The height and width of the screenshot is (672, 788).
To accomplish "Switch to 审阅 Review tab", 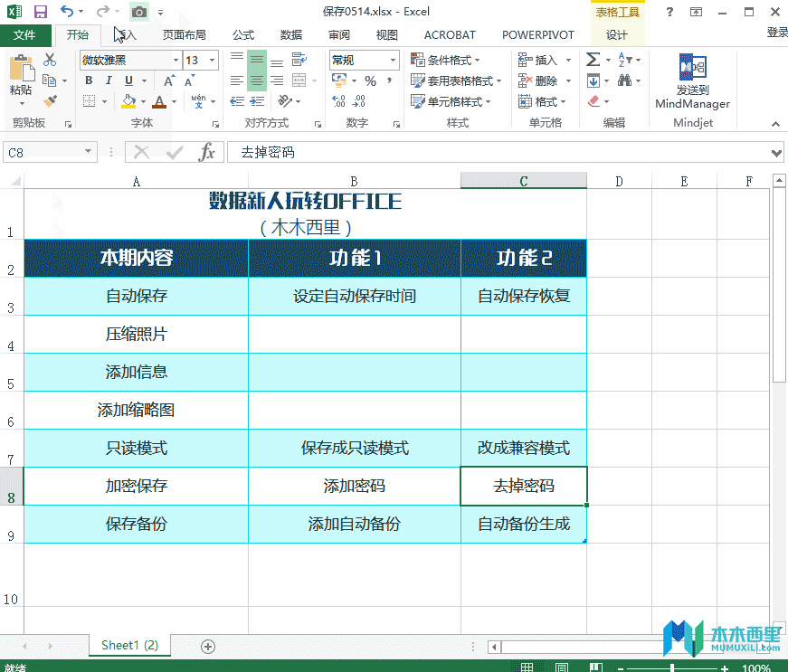I will click(339, 34).
